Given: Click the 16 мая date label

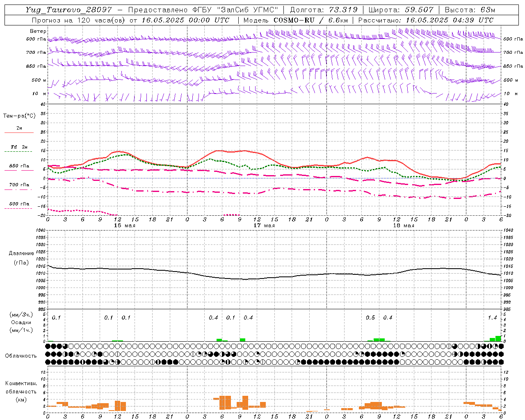Looking at the screenshot, I should 124,226.
